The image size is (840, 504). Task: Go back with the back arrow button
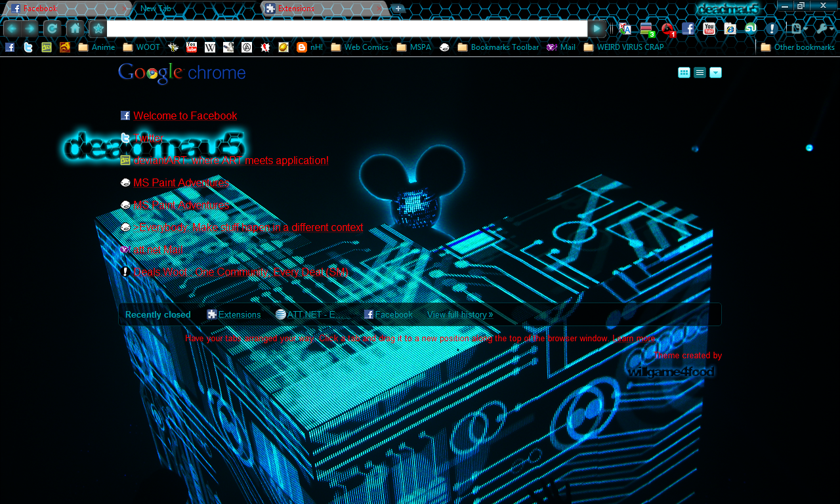(x=12, y=28)
